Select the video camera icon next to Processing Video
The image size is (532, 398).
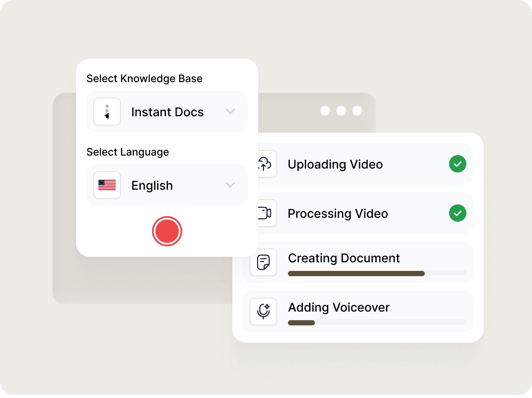click(263, 213)
